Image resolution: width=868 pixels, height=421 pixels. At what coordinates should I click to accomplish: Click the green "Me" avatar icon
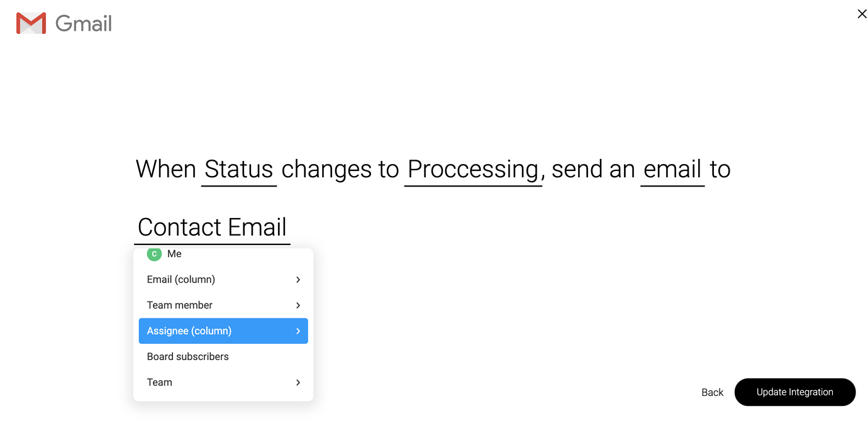154,254
